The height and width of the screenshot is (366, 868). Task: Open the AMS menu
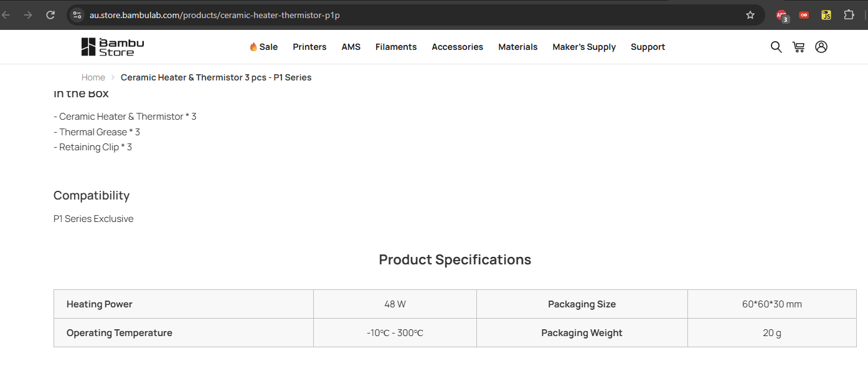(x=351, y=47)
